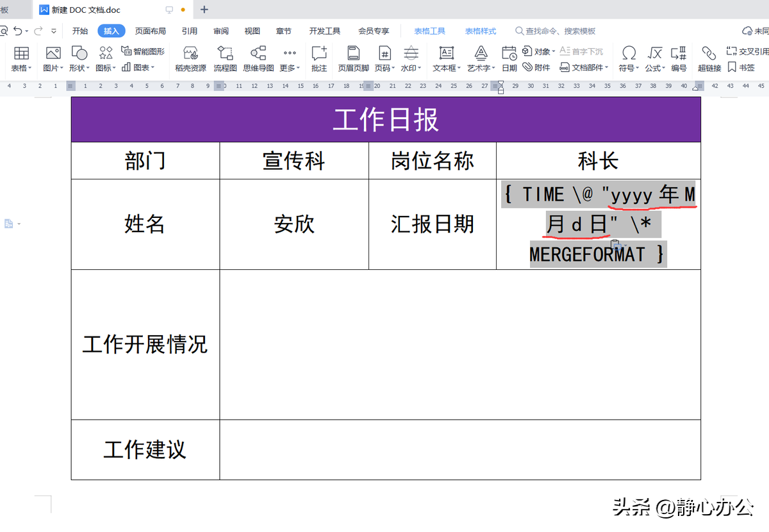
Task: Click the undo arrow icon
Action: (17, 31)
